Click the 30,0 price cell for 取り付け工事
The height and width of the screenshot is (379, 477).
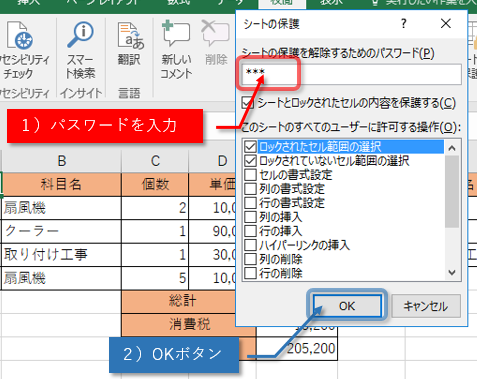212,255
